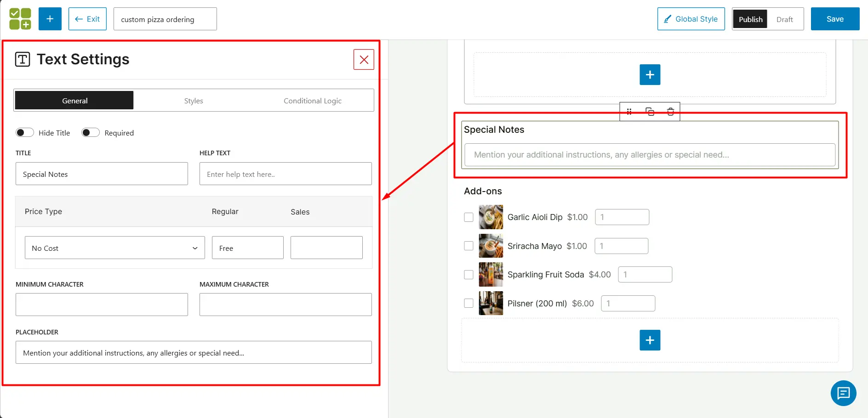Duplicate the Special Notes field

[x=650, y=112]
